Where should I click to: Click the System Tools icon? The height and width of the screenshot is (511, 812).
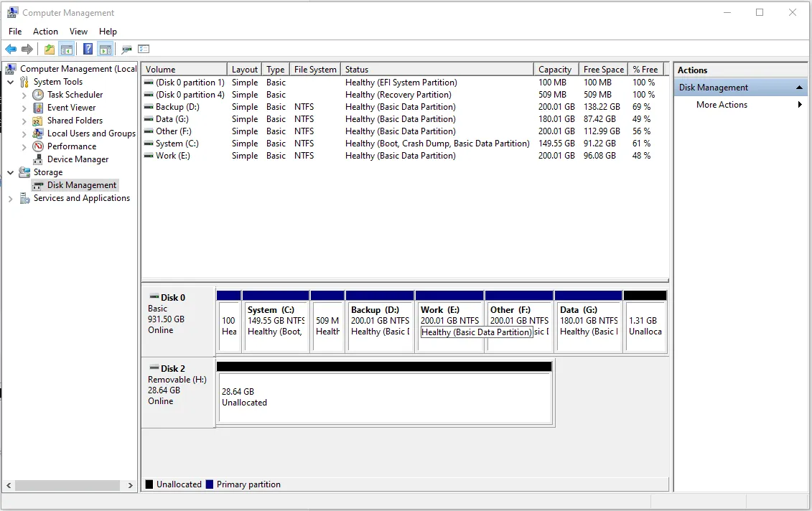click(24, 82)
